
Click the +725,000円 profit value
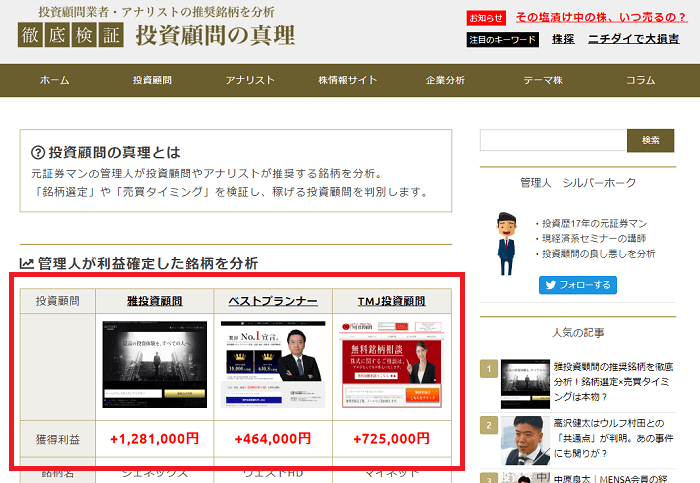pyautogui.click(x=392, y=439)
